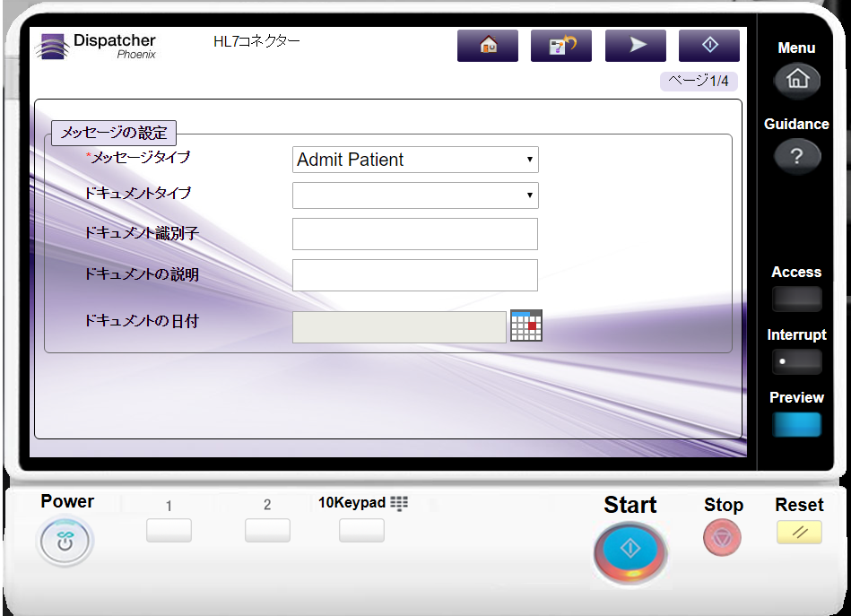Expand the ドキュメントタイプ dropdown
Image resolution: width=851 pixels, height=616 pixels.
(x=415, y=195)
